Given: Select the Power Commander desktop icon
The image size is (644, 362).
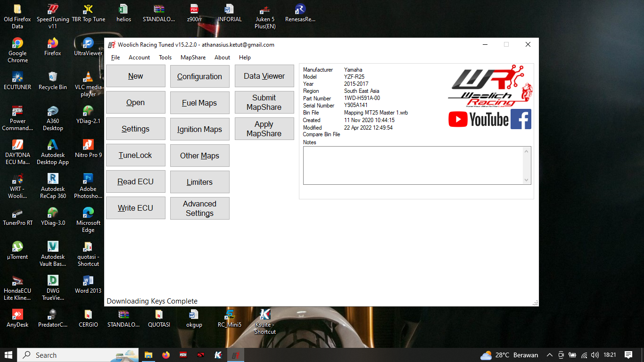Looking at the screenshot, I should (x=17, y=118).
